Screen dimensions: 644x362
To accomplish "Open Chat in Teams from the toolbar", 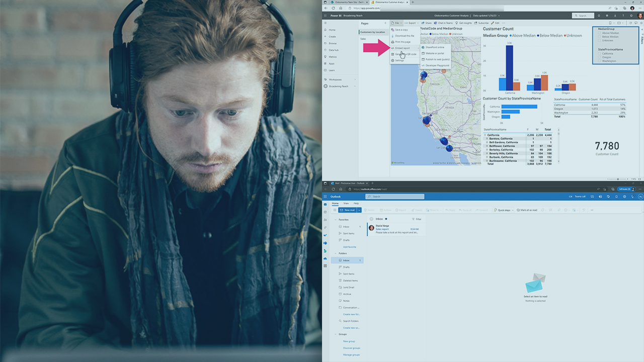I will 443,23.
